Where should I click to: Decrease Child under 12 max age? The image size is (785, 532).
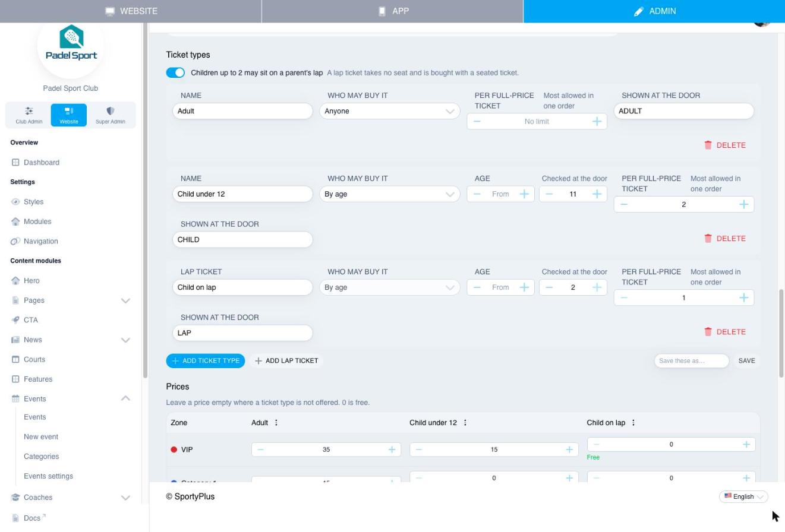click(549, 194)
